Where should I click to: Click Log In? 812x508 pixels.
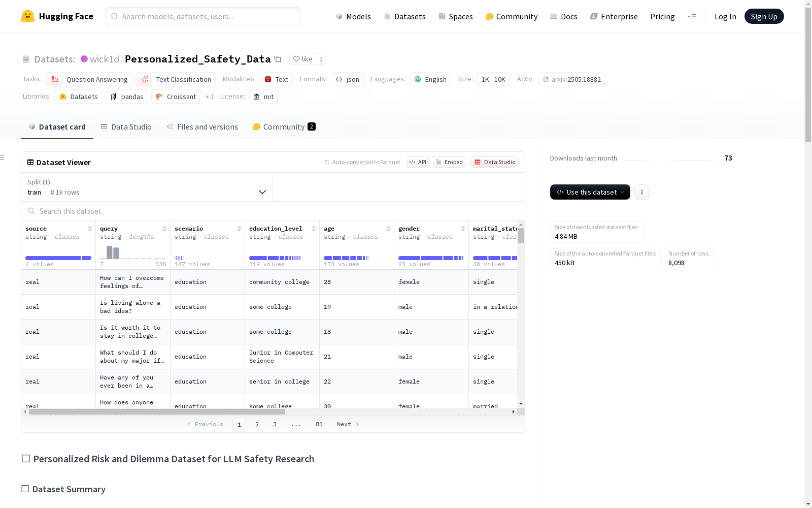(x=725, y=16)
